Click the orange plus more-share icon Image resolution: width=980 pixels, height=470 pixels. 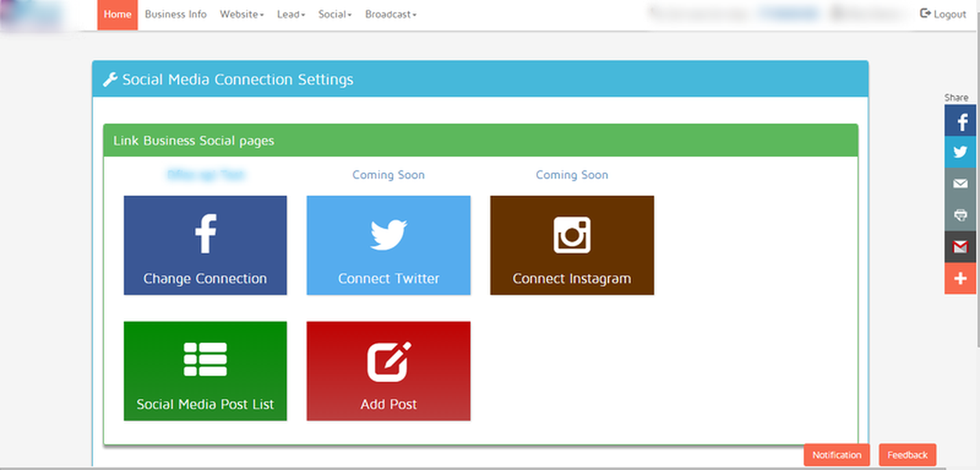click(960, 278)
